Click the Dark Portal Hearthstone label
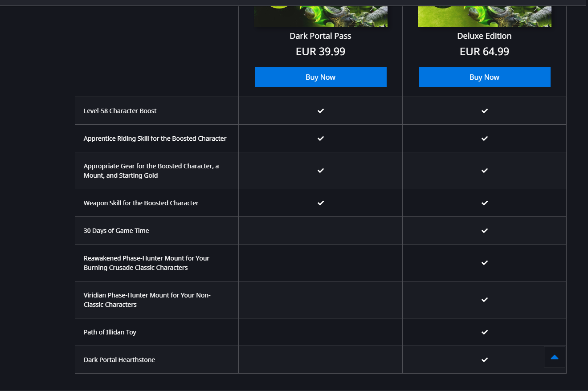This screenshot has width=588, height=391. tap(119, 360)
